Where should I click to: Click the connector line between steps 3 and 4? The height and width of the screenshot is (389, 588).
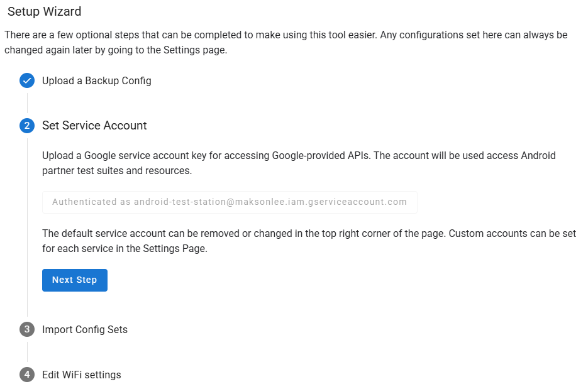point(27,352)
